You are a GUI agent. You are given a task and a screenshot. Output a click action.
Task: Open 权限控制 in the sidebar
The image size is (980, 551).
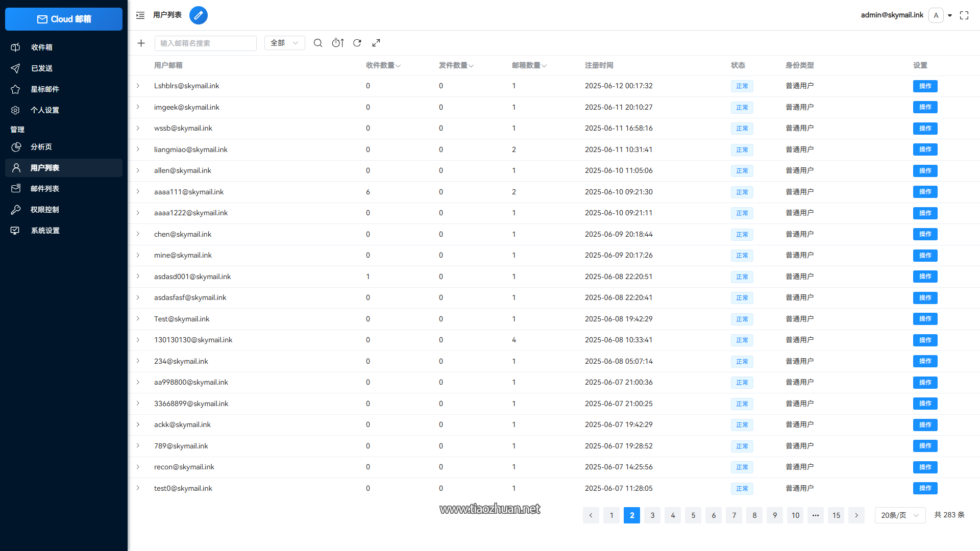pos(45,210)
